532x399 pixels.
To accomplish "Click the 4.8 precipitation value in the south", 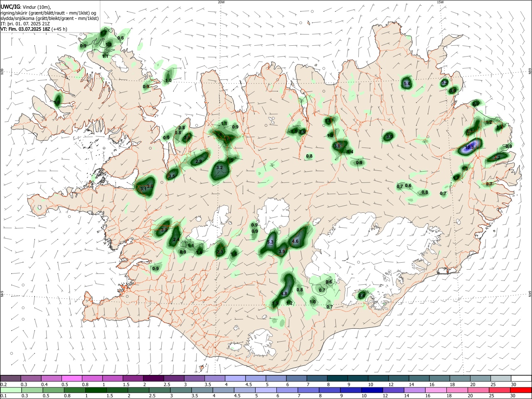I will pos(284,293).
